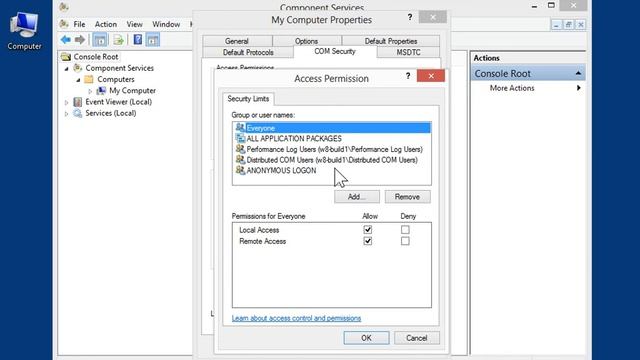Click the Forward arrow in toolbar
Viewport: 640px width, 360px height.
coord(80,40)
